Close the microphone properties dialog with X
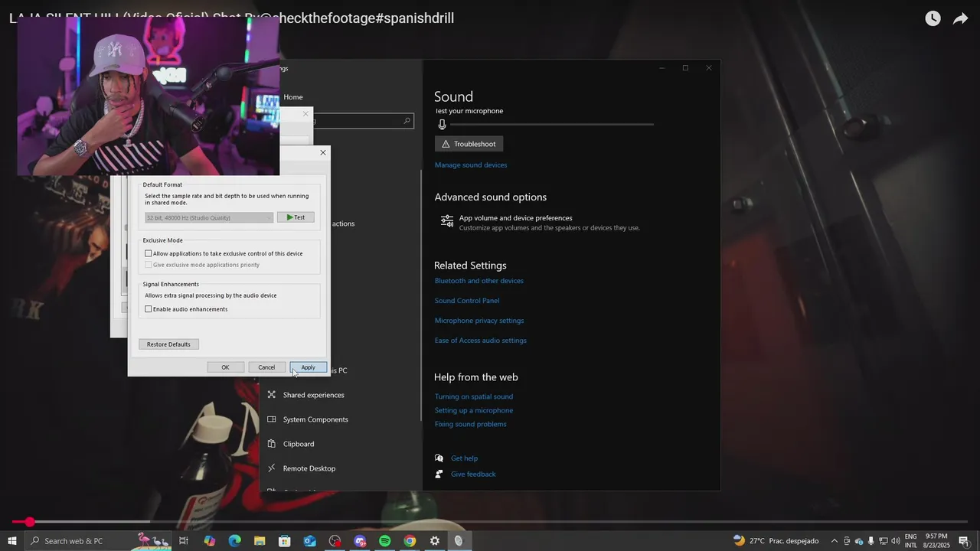 (x=323, y=152)
